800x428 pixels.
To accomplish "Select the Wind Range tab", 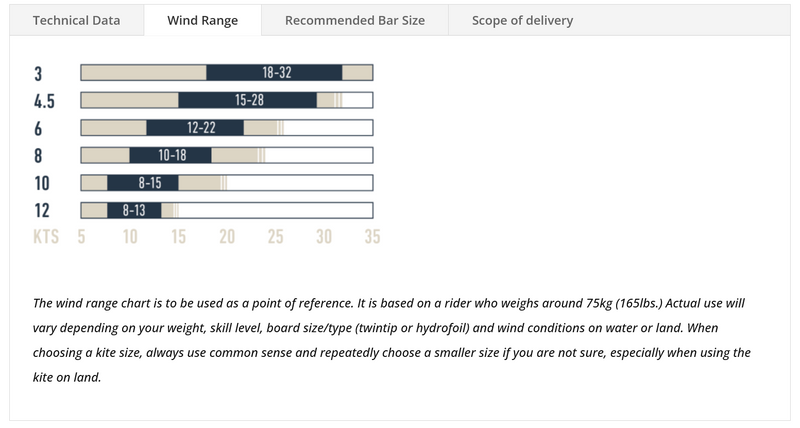I will tap(201, 20).
